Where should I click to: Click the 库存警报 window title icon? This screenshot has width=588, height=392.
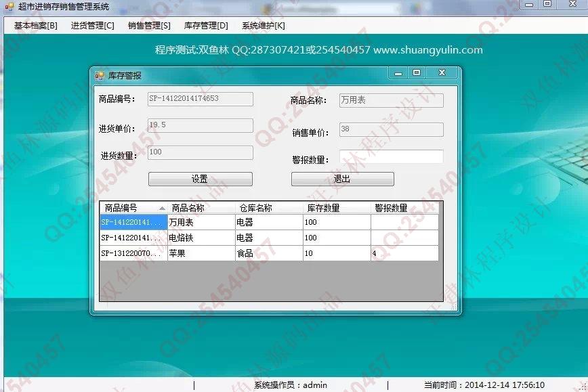pyautogui.click(x=100, y=76)
